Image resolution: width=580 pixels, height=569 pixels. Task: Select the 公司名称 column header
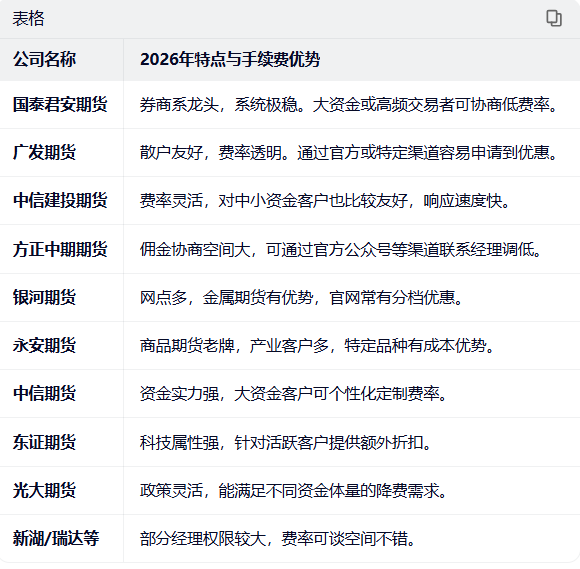coord(44,59)
